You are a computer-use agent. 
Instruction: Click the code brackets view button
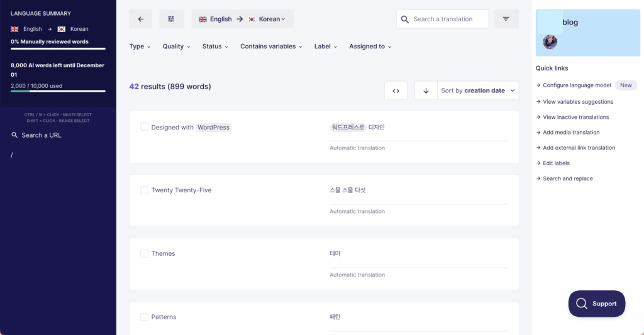point(396,91)
